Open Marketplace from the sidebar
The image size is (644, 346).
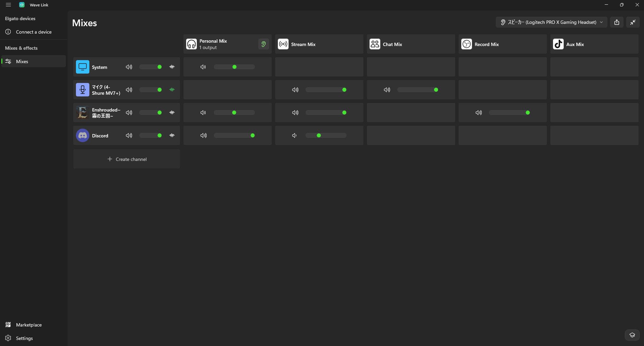tap(34, 325)
